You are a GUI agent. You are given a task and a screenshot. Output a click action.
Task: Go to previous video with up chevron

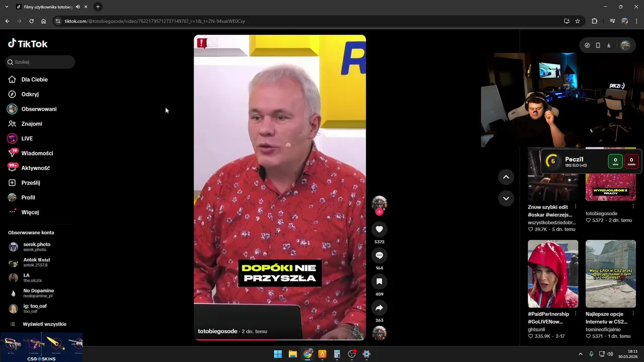click(x=506, y=177)
